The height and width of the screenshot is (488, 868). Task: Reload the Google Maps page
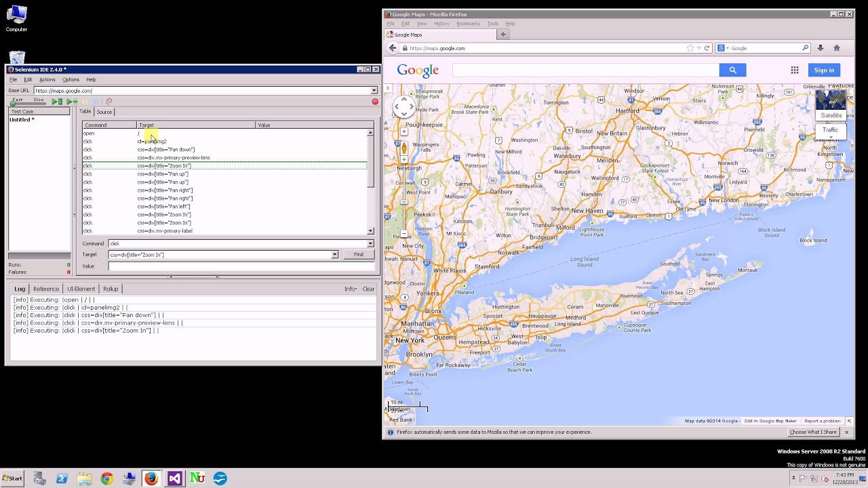tap(707, 48)
